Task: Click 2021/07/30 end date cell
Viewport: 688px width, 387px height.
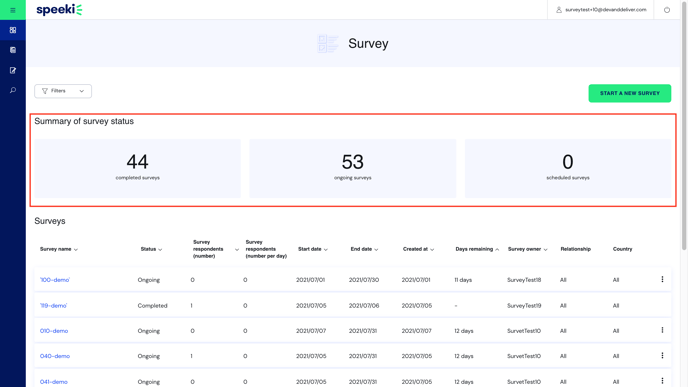Action: pyautogui.click(x=364, y=280)
